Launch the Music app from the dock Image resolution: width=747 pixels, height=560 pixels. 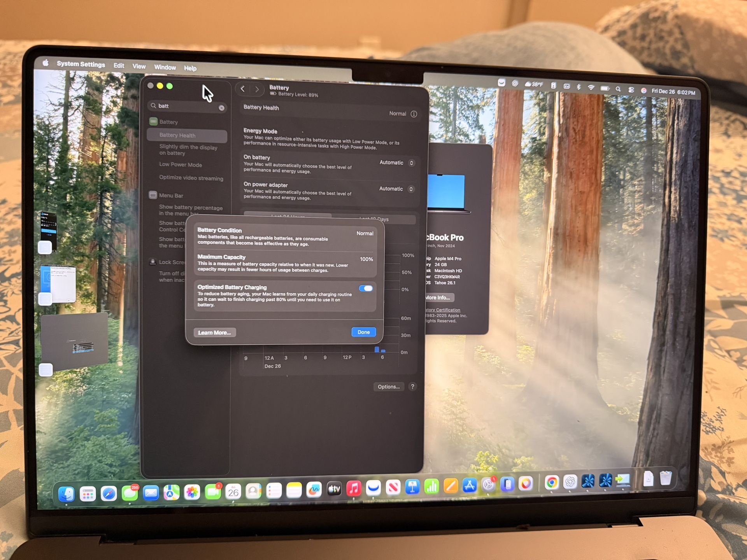354,488
